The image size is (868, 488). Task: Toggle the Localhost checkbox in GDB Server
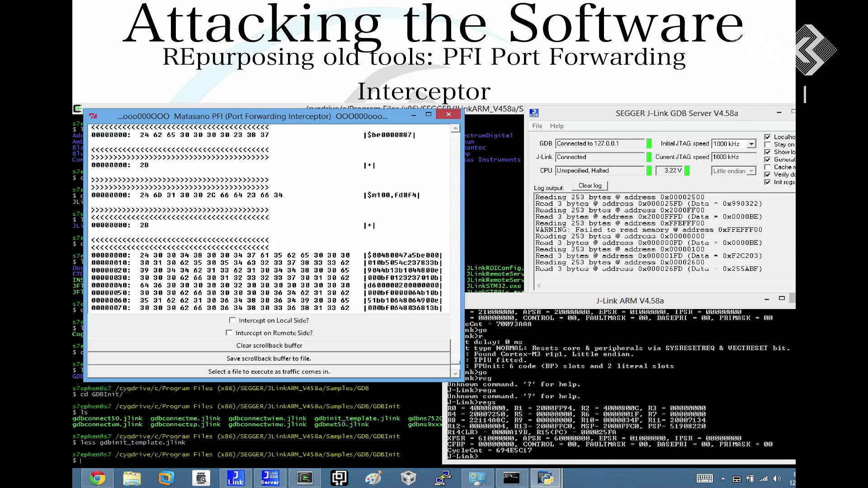pos(767,137)
